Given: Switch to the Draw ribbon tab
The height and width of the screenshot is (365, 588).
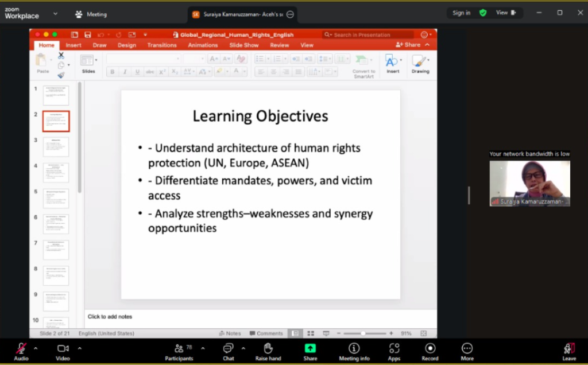Looking at the screenshot, I should pyautogui.click(x=99, y=45).
